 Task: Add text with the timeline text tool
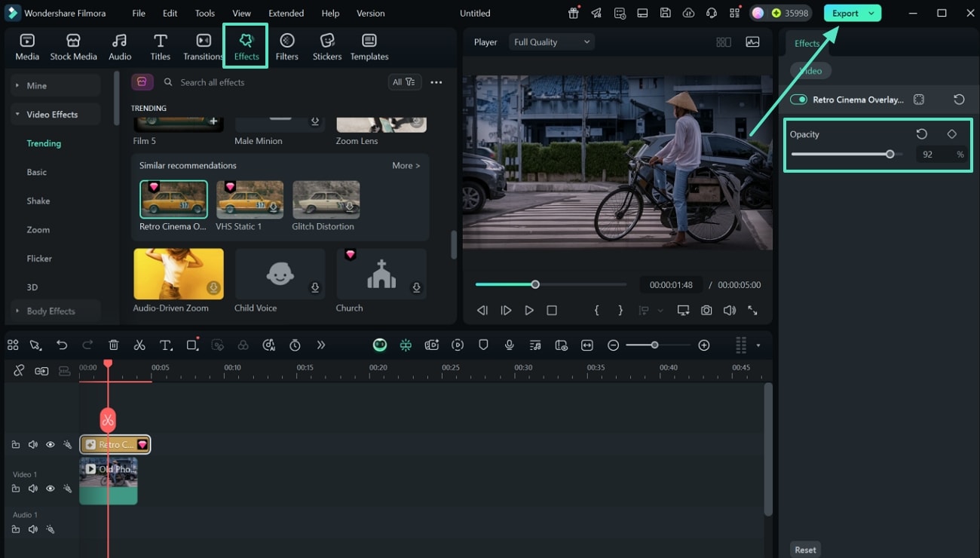166,345
